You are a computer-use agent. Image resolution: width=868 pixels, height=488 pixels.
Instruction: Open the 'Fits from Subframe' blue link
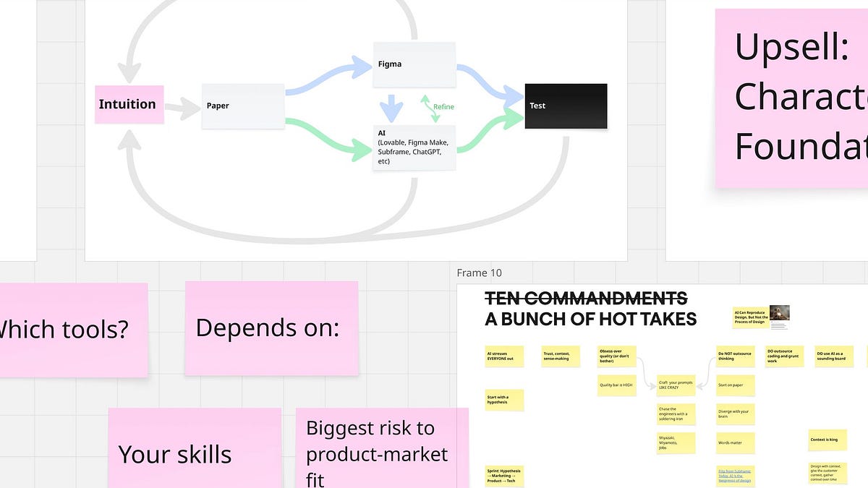tap(734, 474)
